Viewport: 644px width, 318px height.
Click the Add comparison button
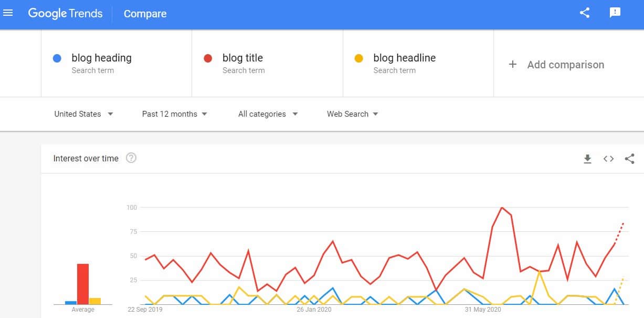pyautogui.click(x=565, y=65)
